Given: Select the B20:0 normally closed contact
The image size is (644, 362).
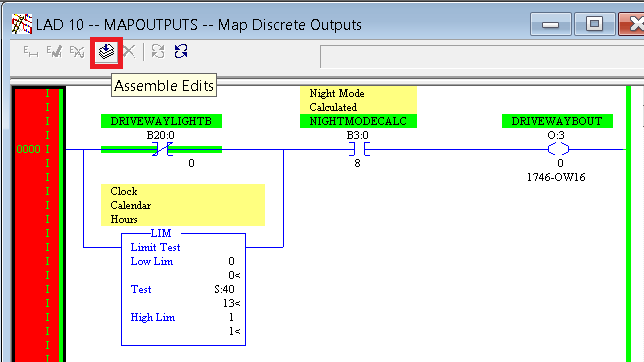Looking at the screenshot, I should (162, 149).
